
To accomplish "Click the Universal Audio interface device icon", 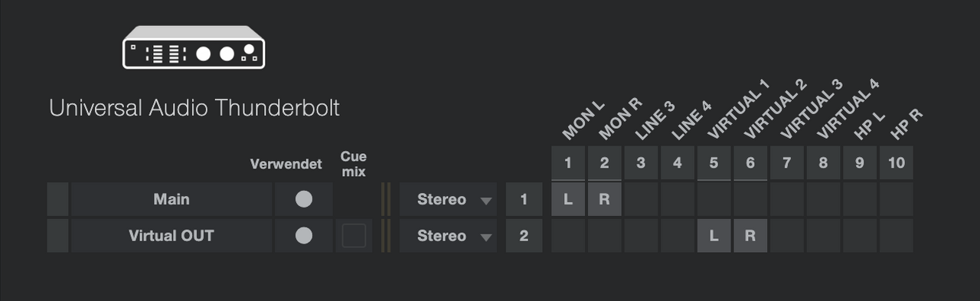I will pos(194,47).
